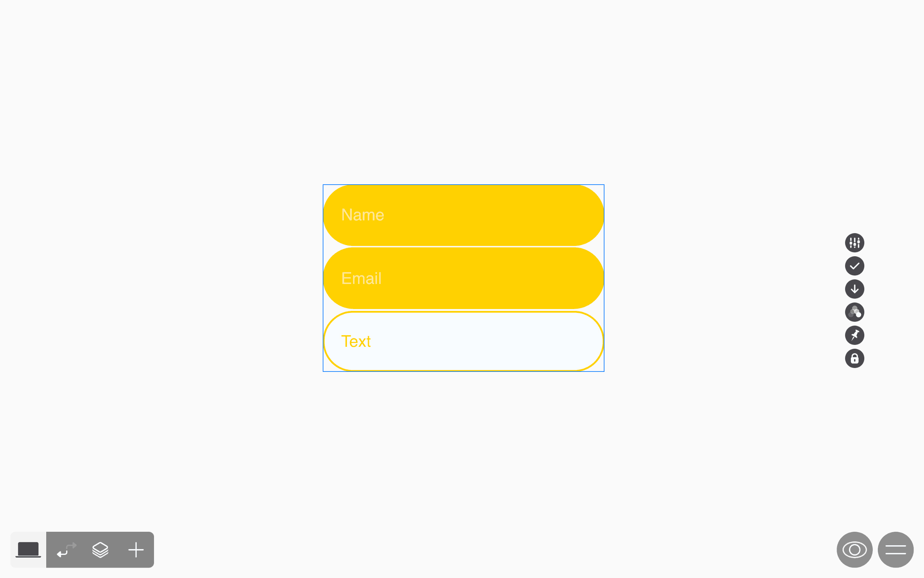Open the hamburger menu bottom right
924x578 pixels.
coord(896,549)
